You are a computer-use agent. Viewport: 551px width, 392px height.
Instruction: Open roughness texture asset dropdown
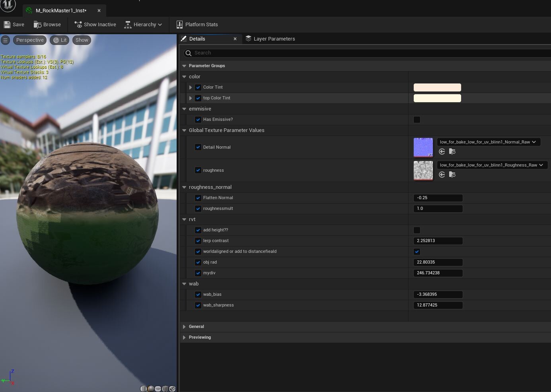click(492, 165)
